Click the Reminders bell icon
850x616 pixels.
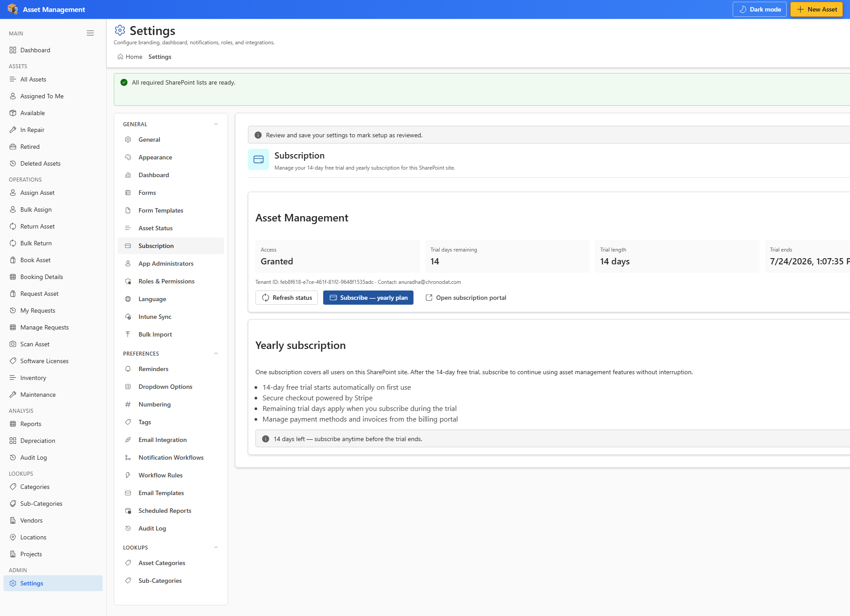pos(128,369)
